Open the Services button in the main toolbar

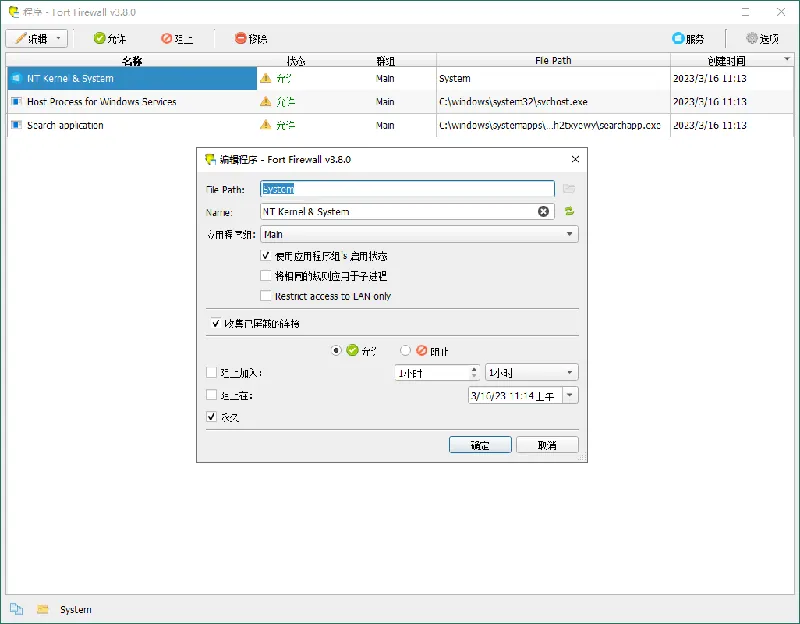pos(688,38)
